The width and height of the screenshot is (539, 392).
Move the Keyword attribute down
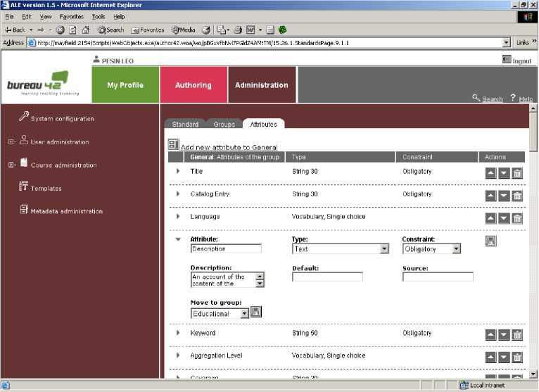pyautogui.click(x=504, y=334)
